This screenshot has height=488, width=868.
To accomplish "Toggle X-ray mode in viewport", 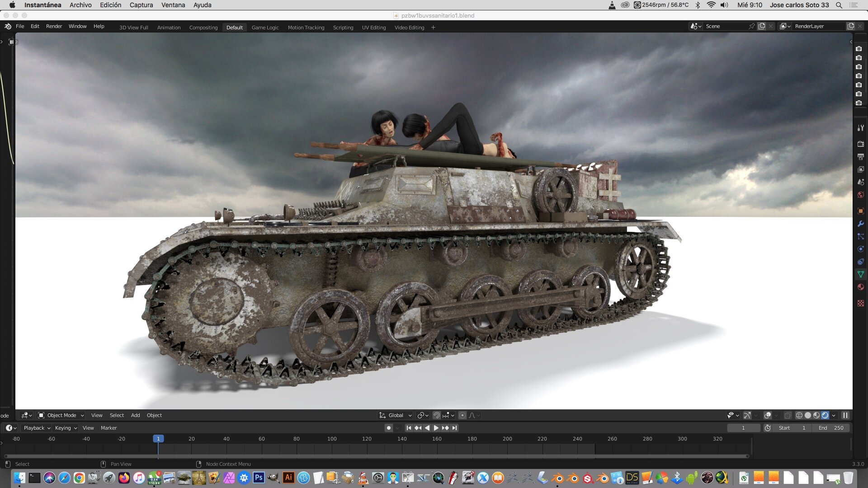I will click(788, 415).
